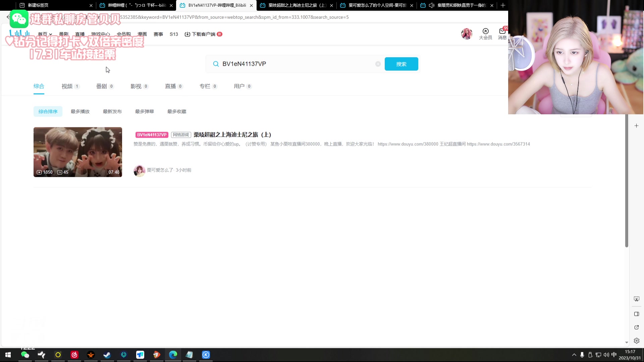Click the 网络游戏 category tag
The width and height of the screenshot is (644, 362).
pyautogui.click(x=181, y=135)
